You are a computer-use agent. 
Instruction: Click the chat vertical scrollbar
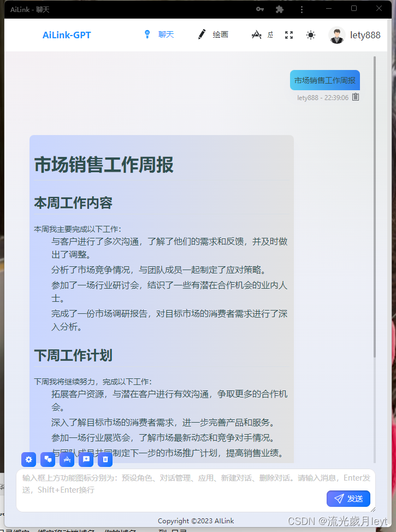point(375,207)
